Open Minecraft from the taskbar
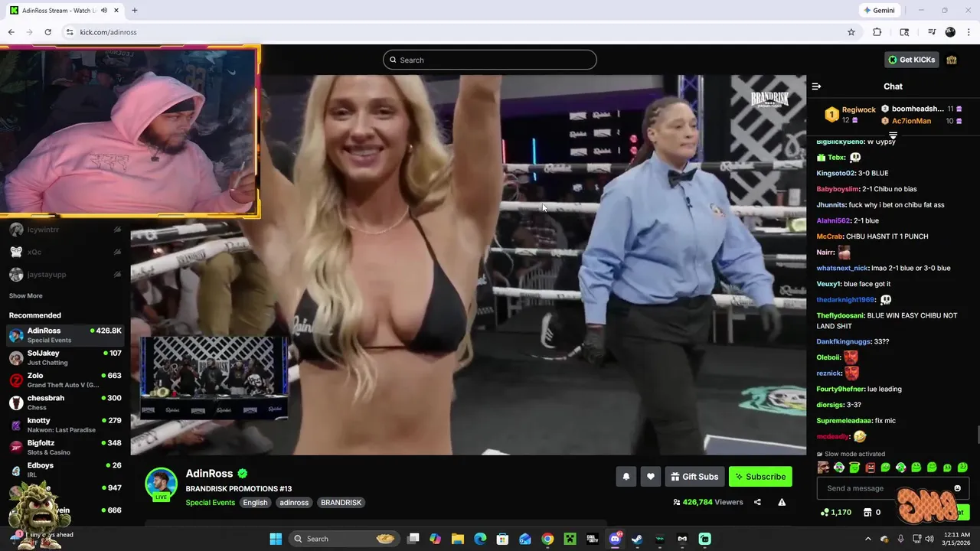The height and width of the screenshot is (551, 980). (x=570, y=539)
